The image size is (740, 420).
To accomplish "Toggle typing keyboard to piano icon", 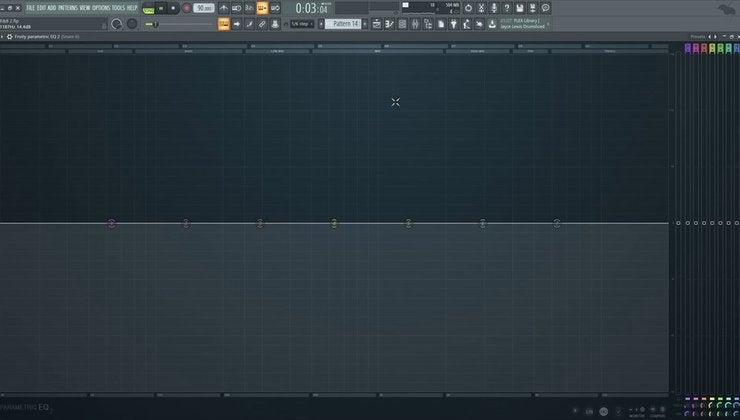I will pyautogui.click(x=224, y=24).
